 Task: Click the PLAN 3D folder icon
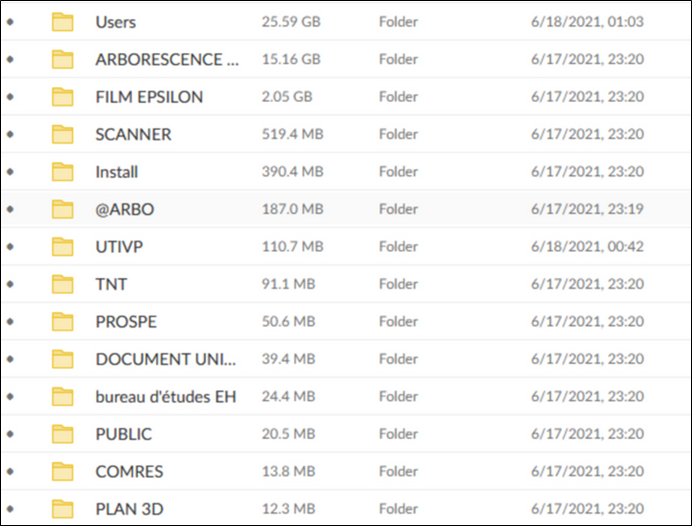(62, 510)
